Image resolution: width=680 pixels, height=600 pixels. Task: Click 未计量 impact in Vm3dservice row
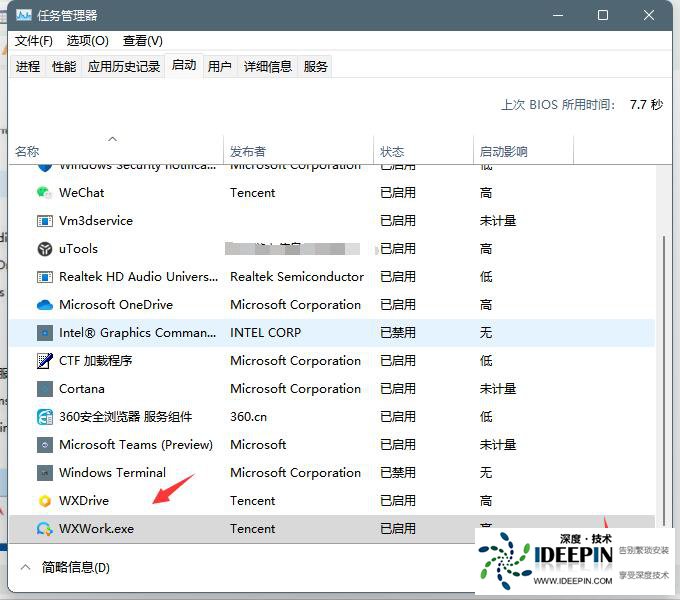[x=497, y=221]
